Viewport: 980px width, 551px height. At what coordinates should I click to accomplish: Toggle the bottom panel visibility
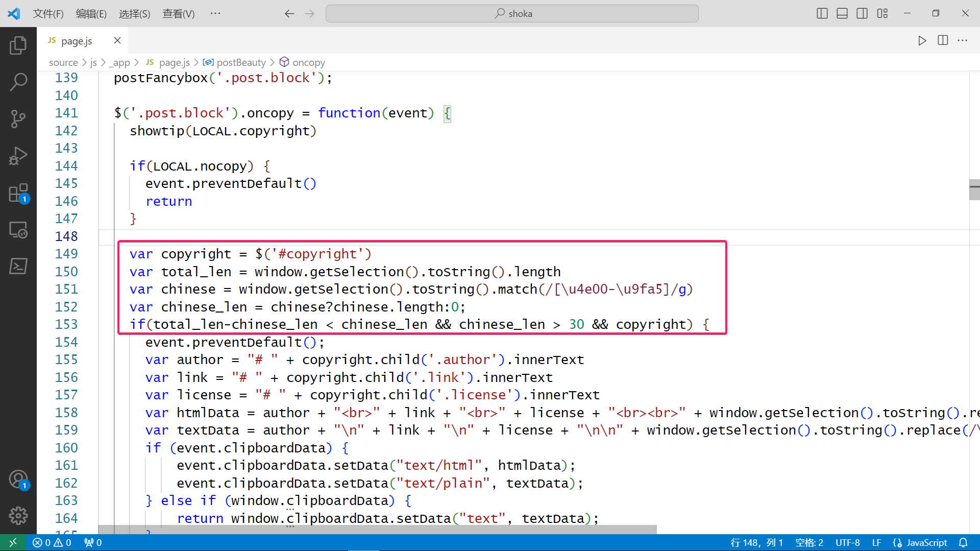pyautogui.click(x=842, y=14)
